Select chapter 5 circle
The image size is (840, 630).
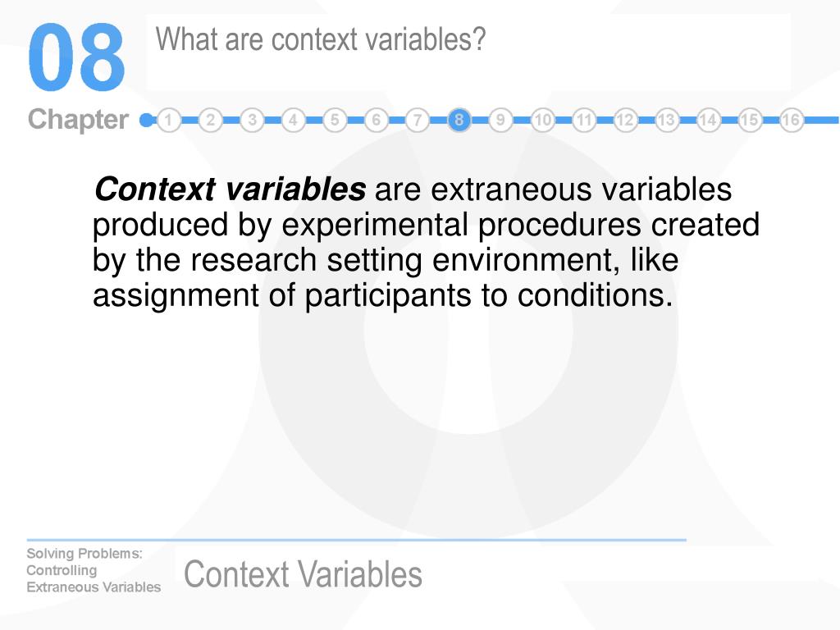[x=335, y=120]
